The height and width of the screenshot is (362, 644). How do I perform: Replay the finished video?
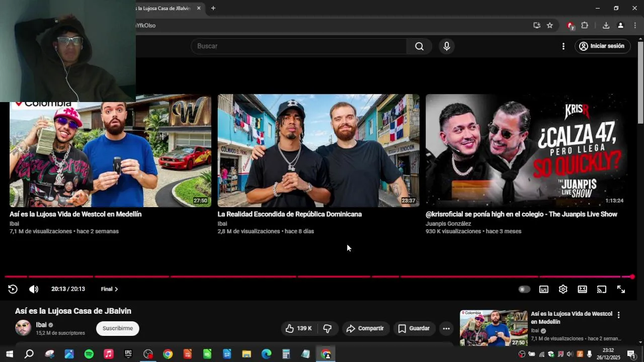click(x=13, y=289)
